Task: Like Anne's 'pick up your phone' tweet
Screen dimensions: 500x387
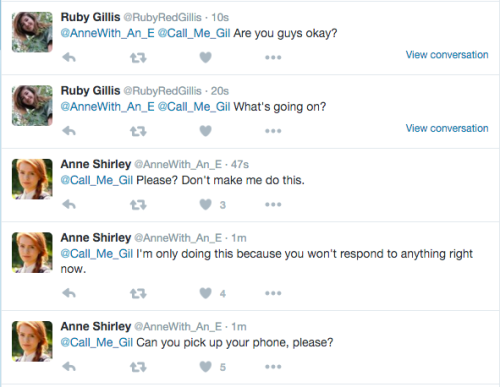Action: pyautogui.click(x=206, y=367)
